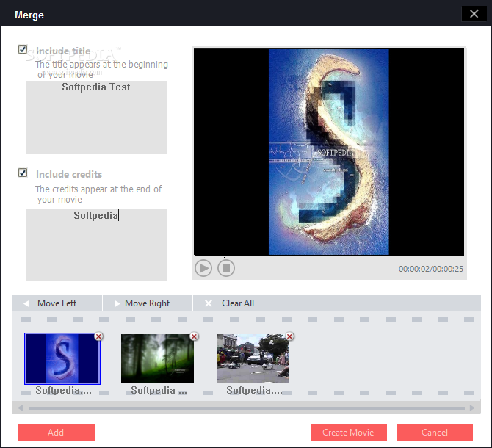This screenshot has height=448, width=492.
Task: Uncheck the Include credits checkbox
Action: pos(23,173)
